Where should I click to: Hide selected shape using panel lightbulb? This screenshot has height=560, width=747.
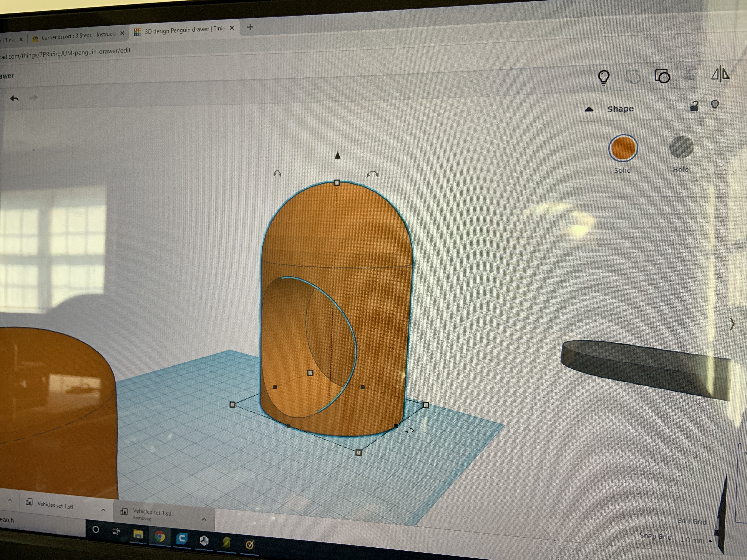715,105
